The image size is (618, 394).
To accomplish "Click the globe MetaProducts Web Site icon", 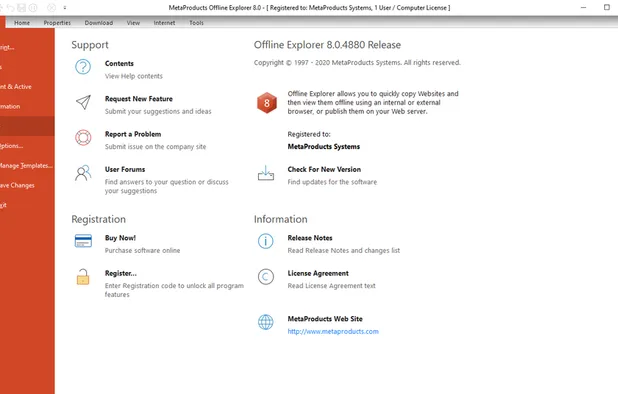I will [x=266, y=322].
